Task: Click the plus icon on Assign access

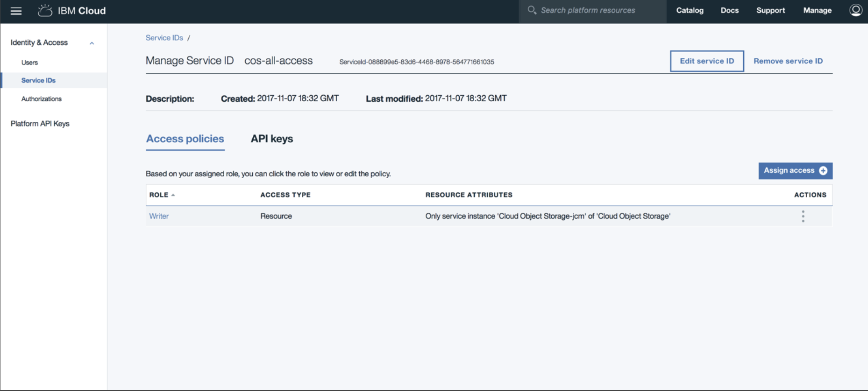Action: (823, 171)
